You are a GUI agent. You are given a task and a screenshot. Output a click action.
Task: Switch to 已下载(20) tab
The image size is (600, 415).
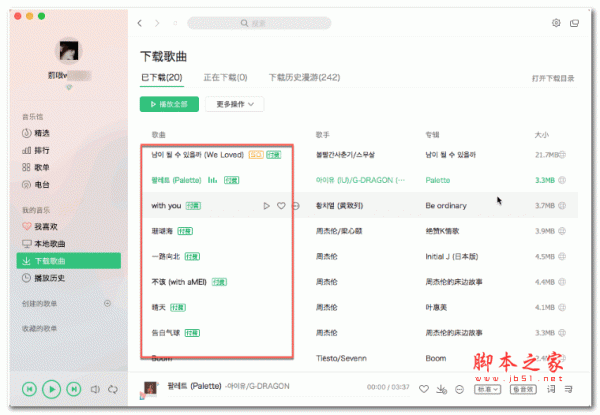tap(162, 78)
